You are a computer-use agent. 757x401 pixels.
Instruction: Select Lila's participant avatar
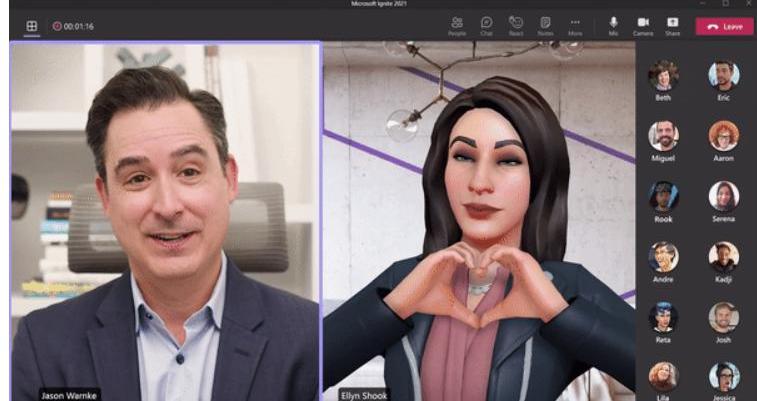[x=663, y=377]
